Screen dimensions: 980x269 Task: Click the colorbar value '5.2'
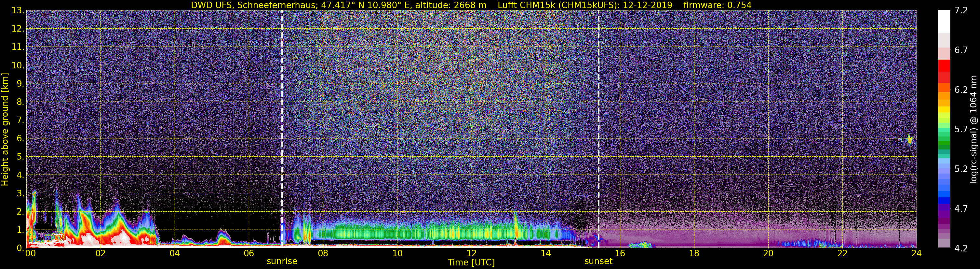click(961, 169)
